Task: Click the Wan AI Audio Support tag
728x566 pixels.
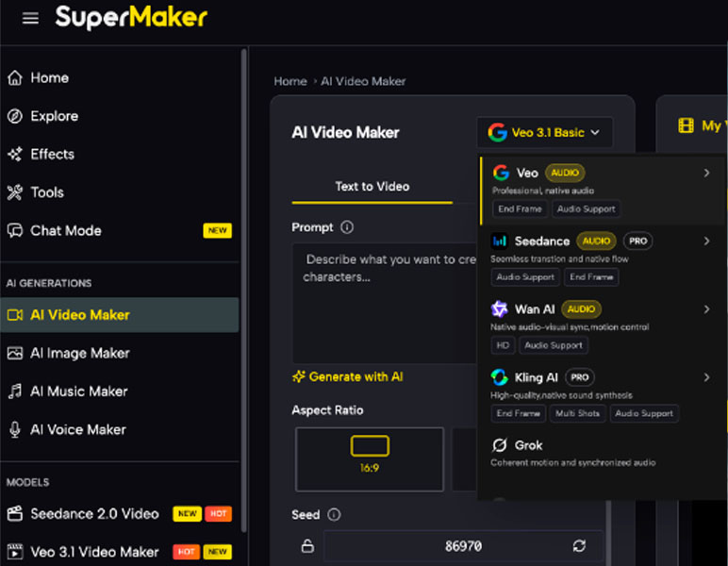Action: pos(553,345)
